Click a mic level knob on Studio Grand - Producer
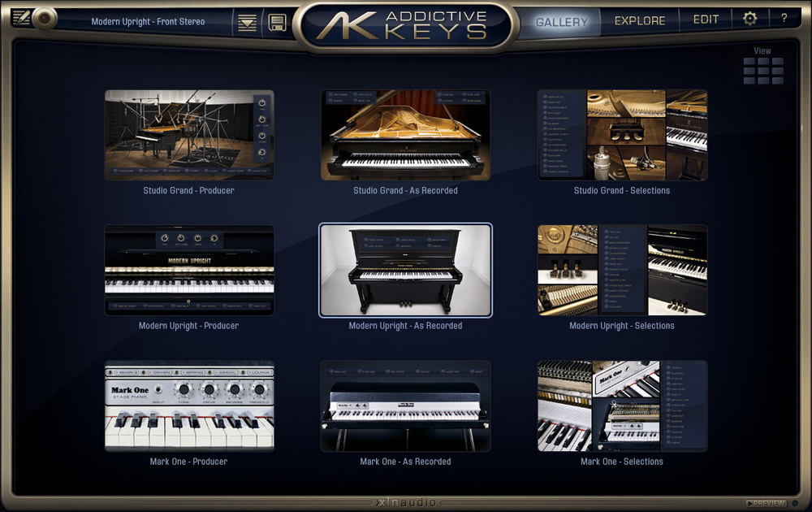The height and width of the screenshot is (512, 812). [261, 103]
